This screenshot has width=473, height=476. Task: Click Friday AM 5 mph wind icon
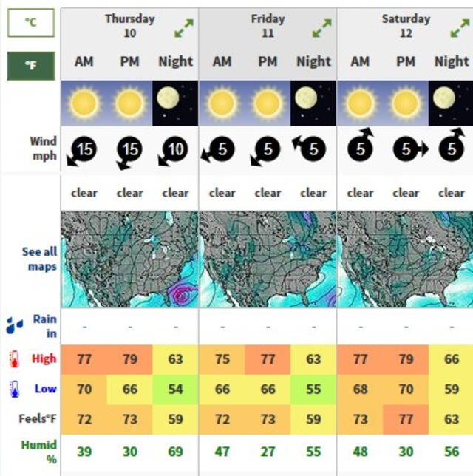click(x=218, y=149)
